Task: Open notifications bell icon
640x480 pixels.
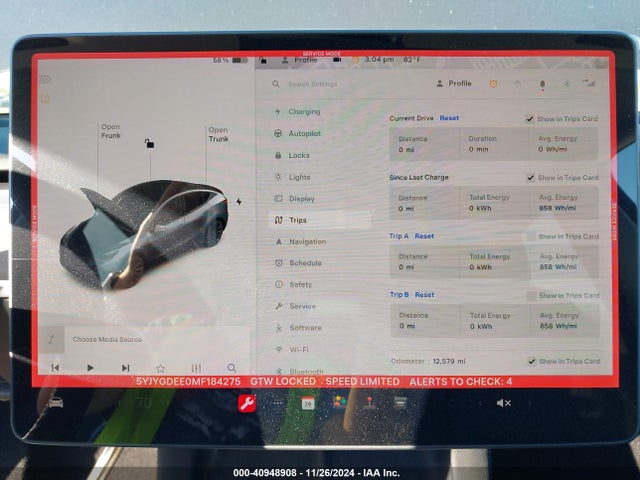Action: tap(542, 84)
